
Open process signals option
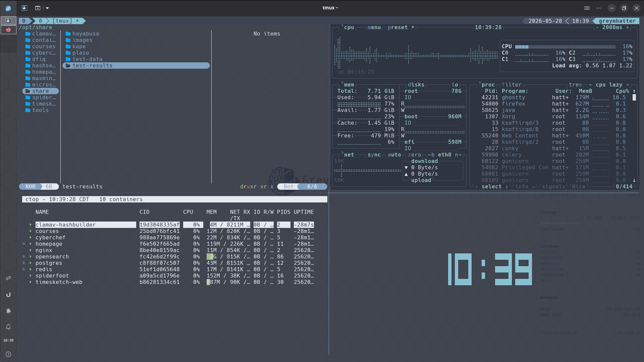[x=553, y=186]
